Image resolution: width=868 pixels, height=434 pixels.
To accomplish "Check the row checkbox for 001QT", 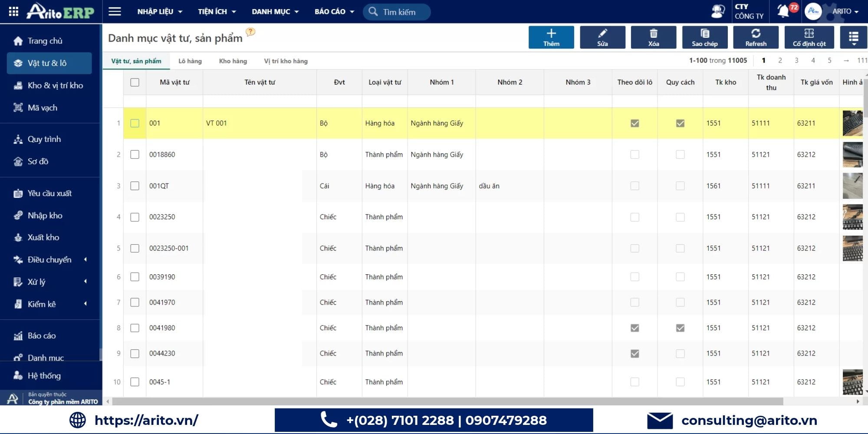I will click(135, 186).
